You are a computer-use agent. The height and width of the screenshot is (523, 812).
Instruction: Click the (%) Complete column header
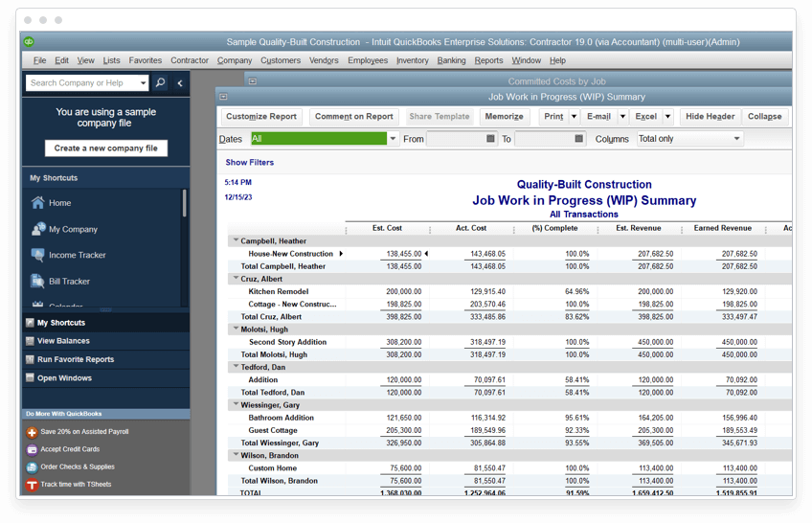click(x=554, y=228)
